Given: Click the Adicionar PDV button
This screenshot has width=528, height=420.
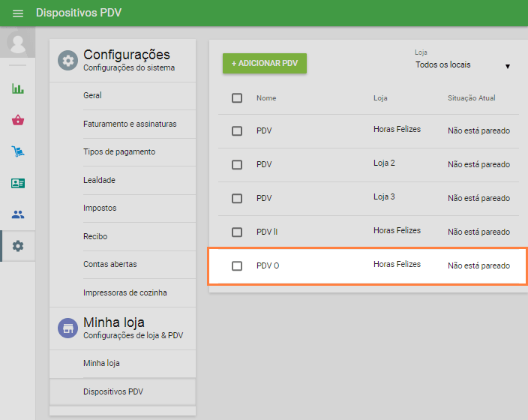Looking at the screenshot, I should (x=265, y=64).
